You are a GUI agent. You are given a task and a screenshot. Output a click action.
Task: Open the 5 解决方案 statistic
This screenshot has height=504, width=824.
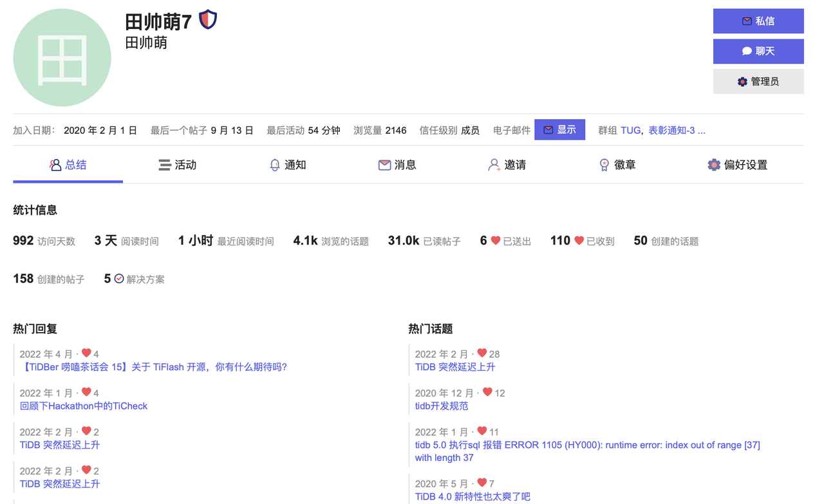[x=135, y=279]
